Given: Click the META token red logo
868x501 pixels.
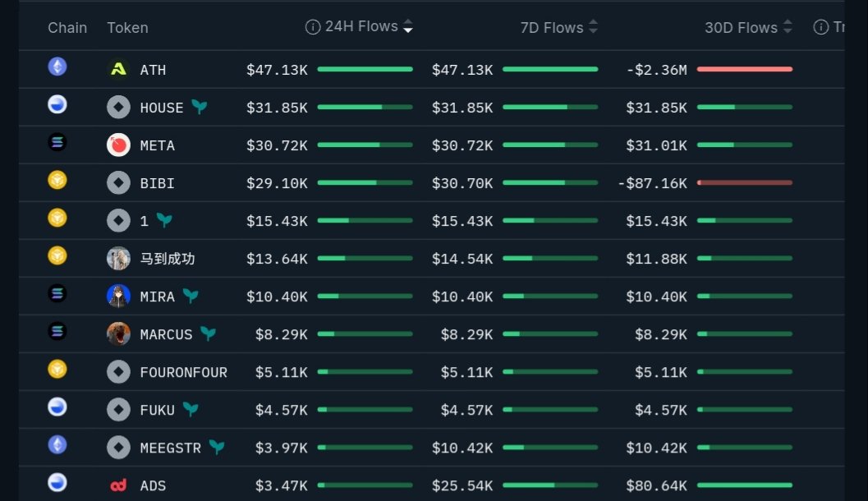Looking at the screenshot, I should (118, 145).
